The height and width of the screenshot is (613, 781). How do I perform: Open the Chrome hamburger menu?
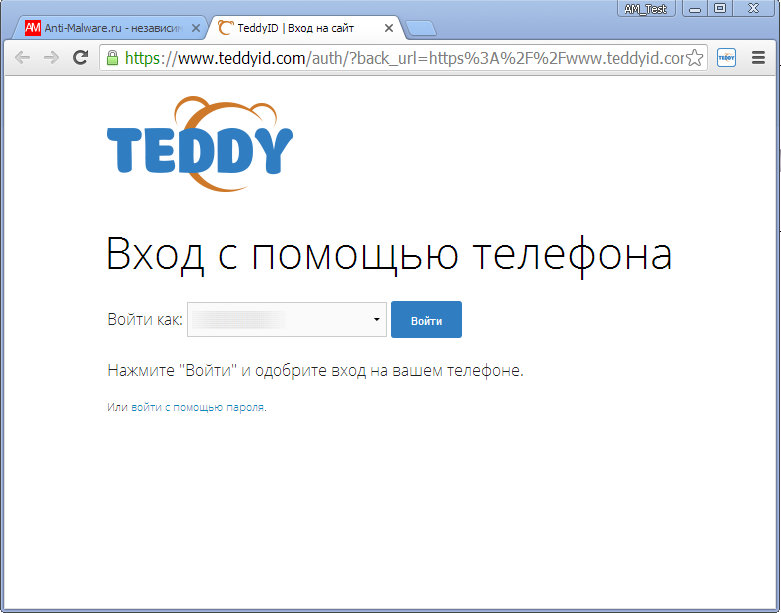[x=758, y=58]
